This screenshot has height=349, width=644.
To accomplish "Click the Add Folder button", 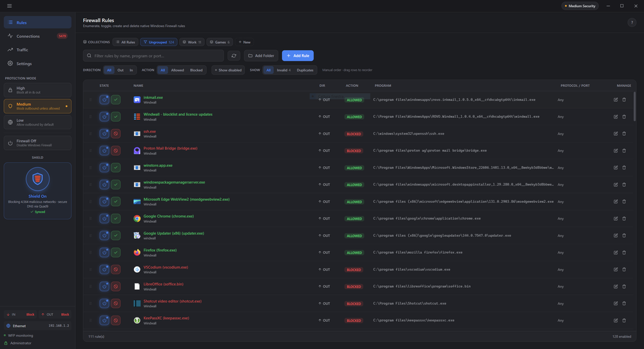I will click(x=261, y=55).
